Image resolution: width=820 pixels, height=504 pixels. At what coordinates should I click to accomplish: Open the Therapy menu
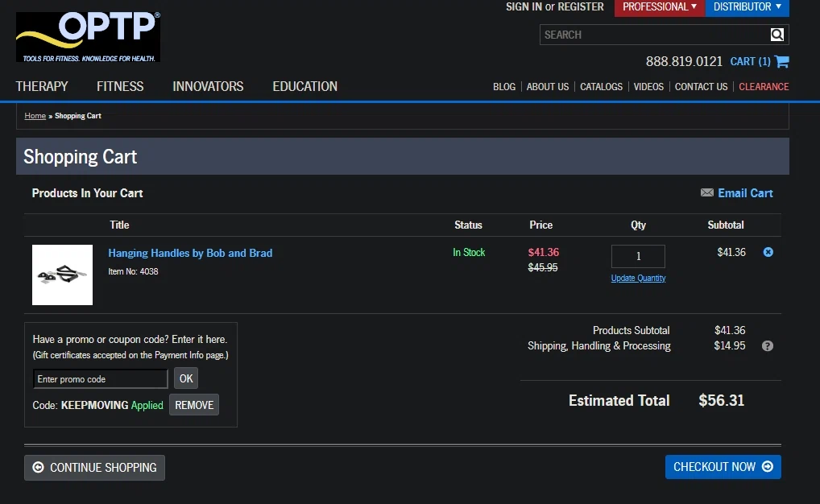42,86
